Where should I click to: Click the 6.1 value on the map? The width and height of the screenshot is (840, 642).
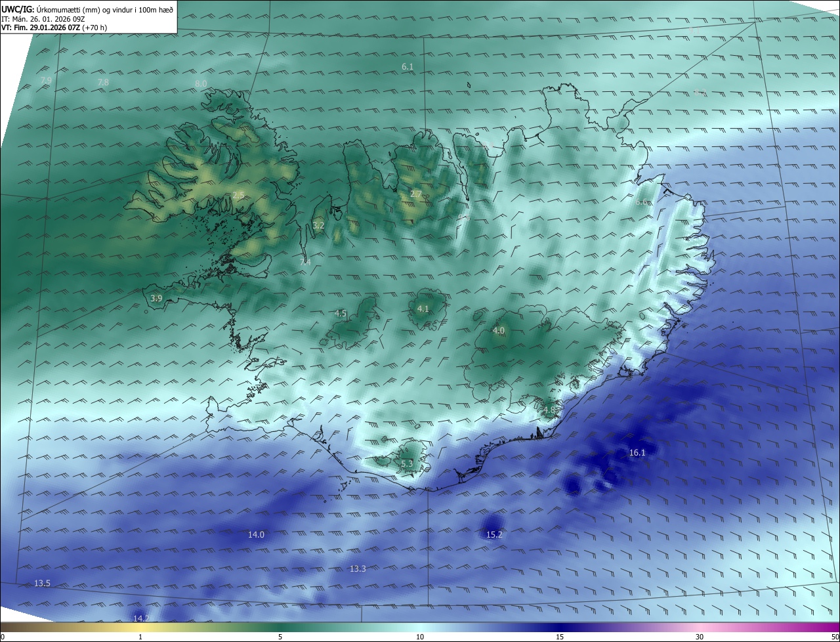pyautogui.click(x=408, y=66)
